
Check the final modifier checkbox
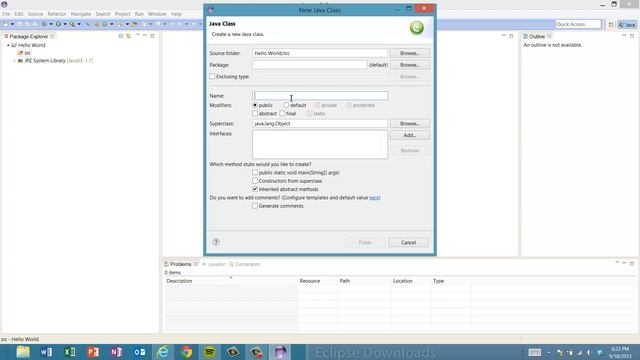(x=282, y=113)
